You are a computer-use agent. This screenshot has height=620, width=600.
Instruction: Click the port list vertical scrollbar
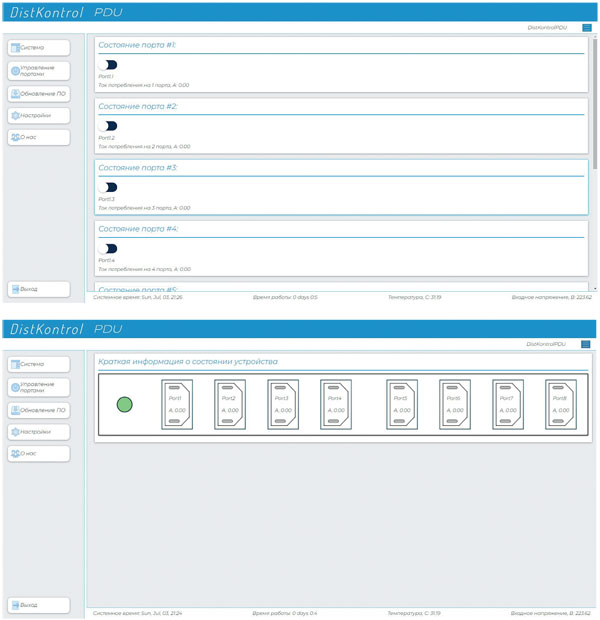(x=595, y=104)
